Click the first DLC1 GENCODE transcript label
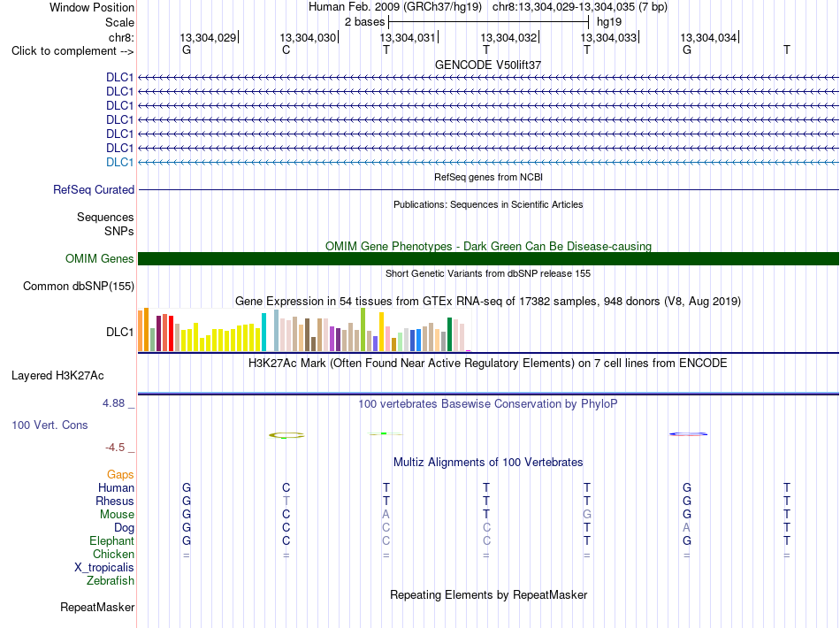Screen dimensions: 840x628 tap(119, 77)
